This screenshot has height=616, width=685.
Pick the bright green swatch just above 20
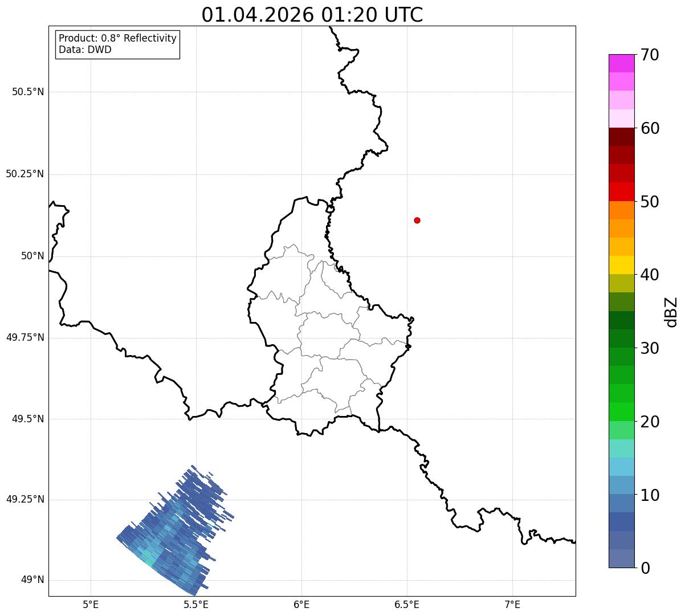point(621,411)
